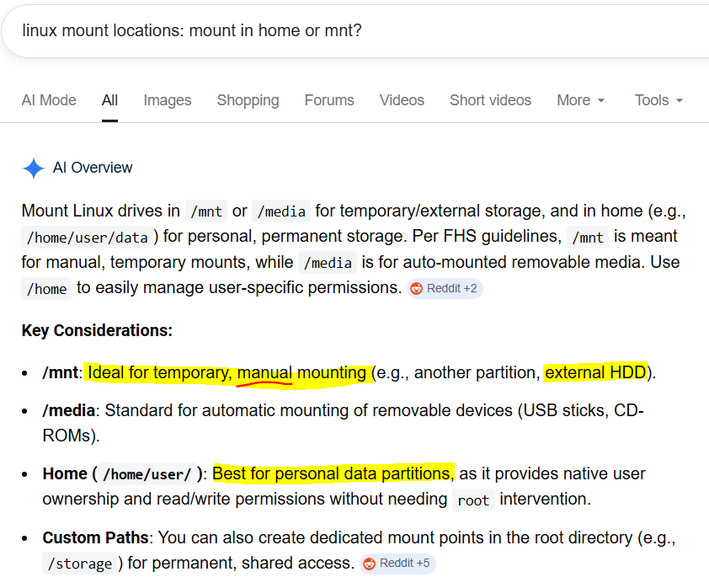Screen dimensions: 709x588
Task: Click the "AI Overview" heading label
Action: point(93,168)
